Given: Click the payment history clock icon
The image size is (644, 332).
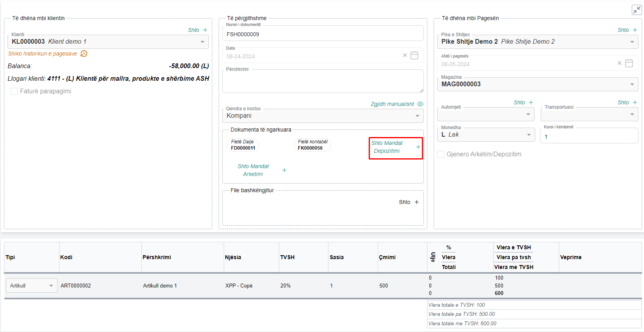Looking at the screenshot, I should pyautogui.click(x=84, y=54).
